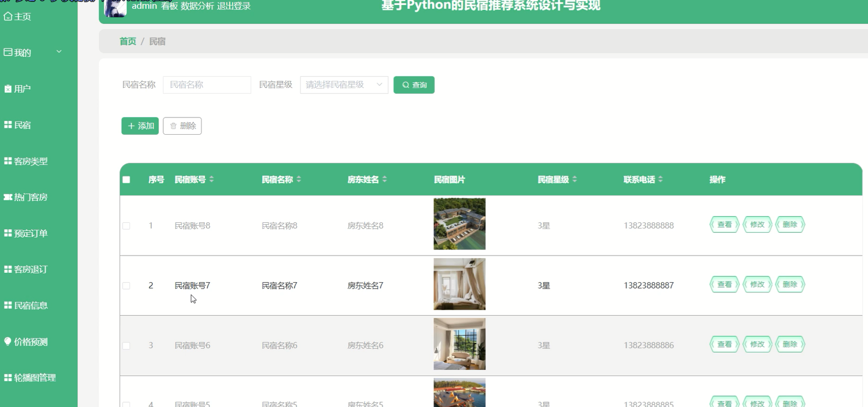This screenshot has width=868, height=407.
Task: Click the batch 删除 button above table
Action: point(182,126)
